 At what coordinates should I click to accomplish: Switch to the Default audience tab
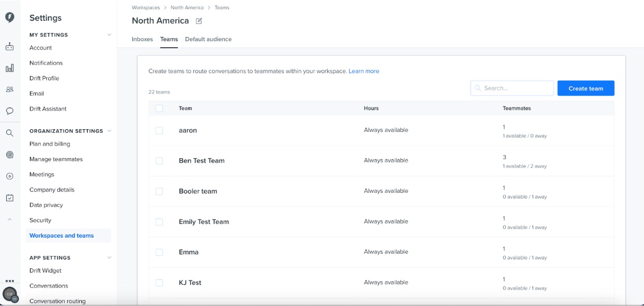tap(208, 39)
